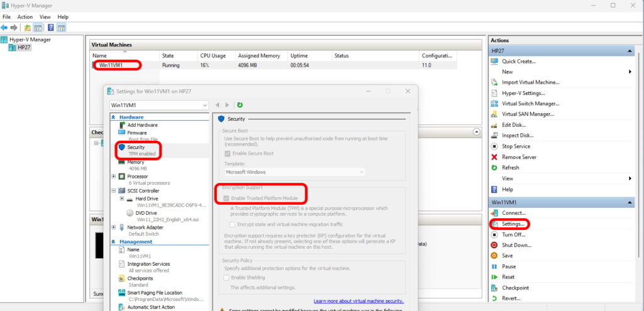The width and height of the screenshot is (644, 311).
Task: Click the Turn Off action icon
Action: click(x=494, y=234)
